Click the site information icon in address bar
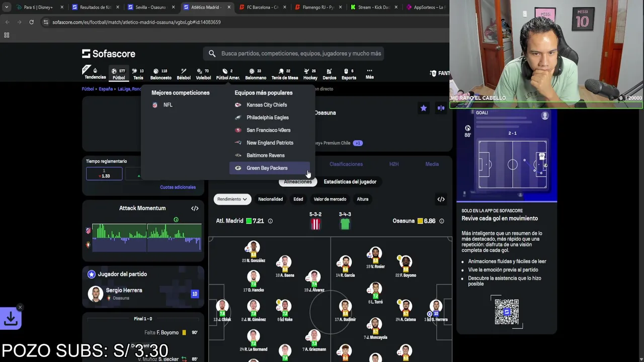 click(x=46, y=22)
